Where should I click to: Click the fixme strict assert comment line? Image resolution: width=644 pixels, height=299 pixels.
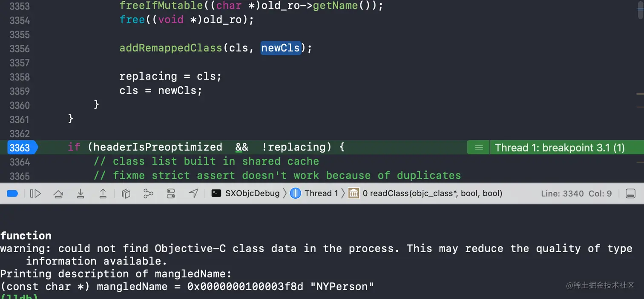point(277,175)
